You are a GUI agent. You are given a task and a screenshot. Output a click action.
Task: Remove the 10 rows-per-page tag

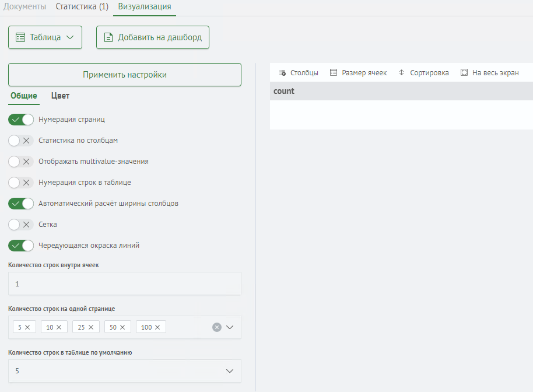59,327
